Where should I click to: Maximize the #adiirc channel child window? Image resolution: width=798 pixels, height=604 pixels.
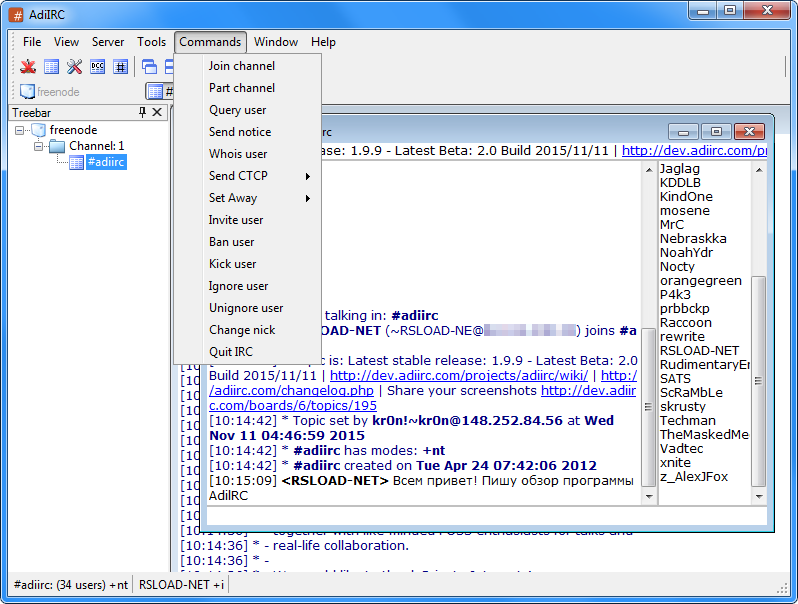[716, 132]
